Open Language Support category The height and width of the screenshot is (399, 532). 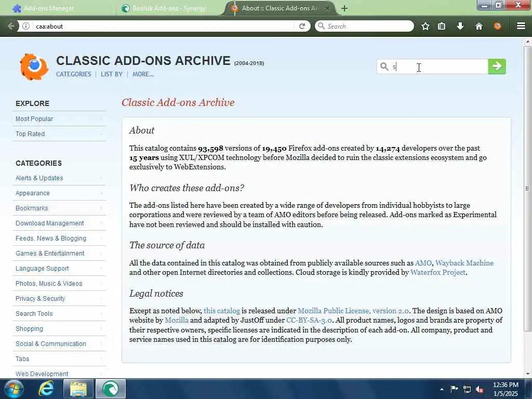click(x=59, y=269)
